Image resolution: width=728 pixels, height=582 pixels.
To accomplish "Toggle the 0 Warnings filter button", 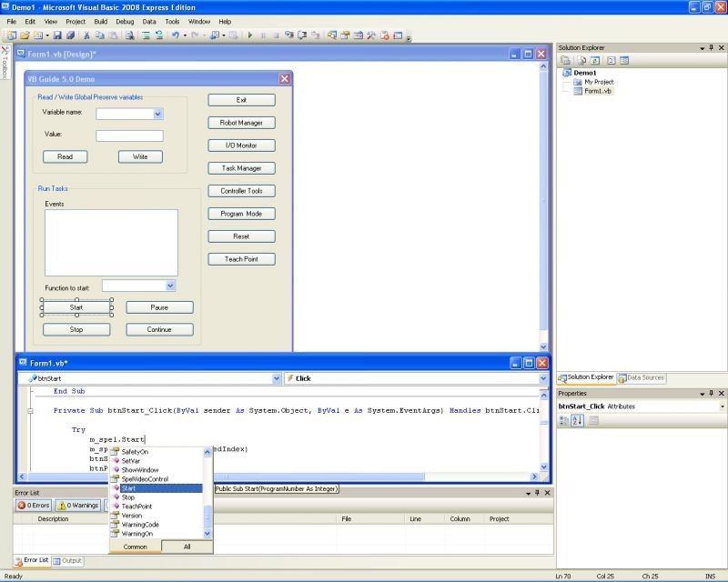I will pyautogui.click(x=78, y=505).
